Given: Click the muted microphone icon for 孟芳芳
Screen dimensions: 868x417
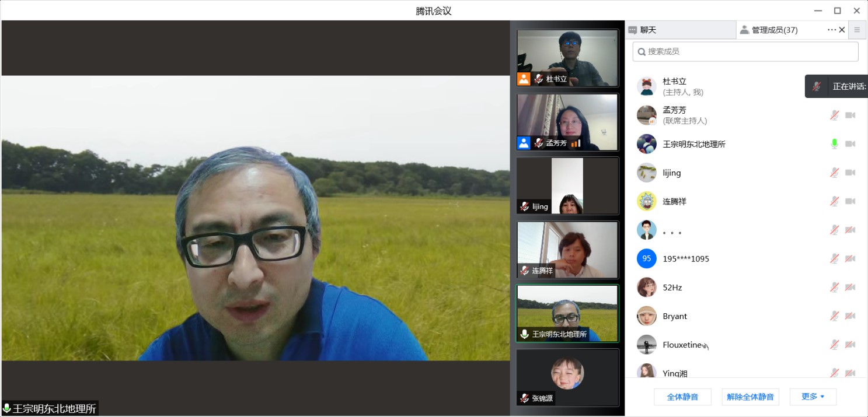Looking at the screenshot, I should tap(835, 115).
